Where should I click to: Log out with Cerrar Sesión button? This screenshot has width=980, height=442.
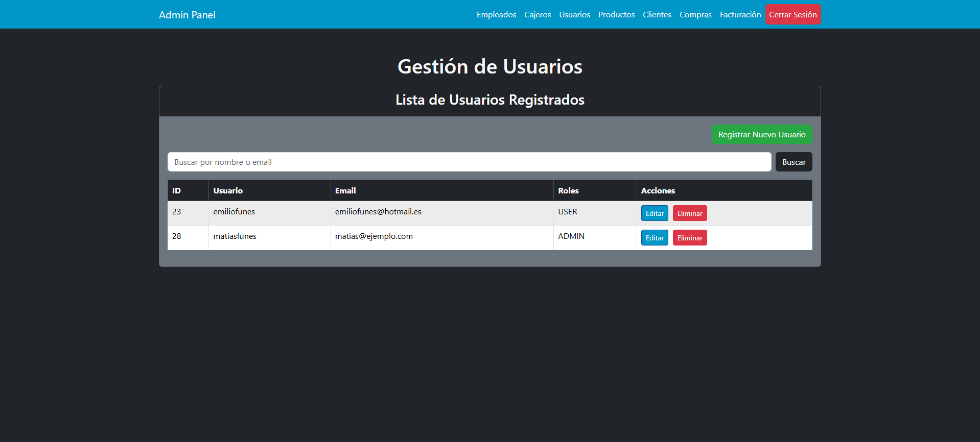(792, 15)
